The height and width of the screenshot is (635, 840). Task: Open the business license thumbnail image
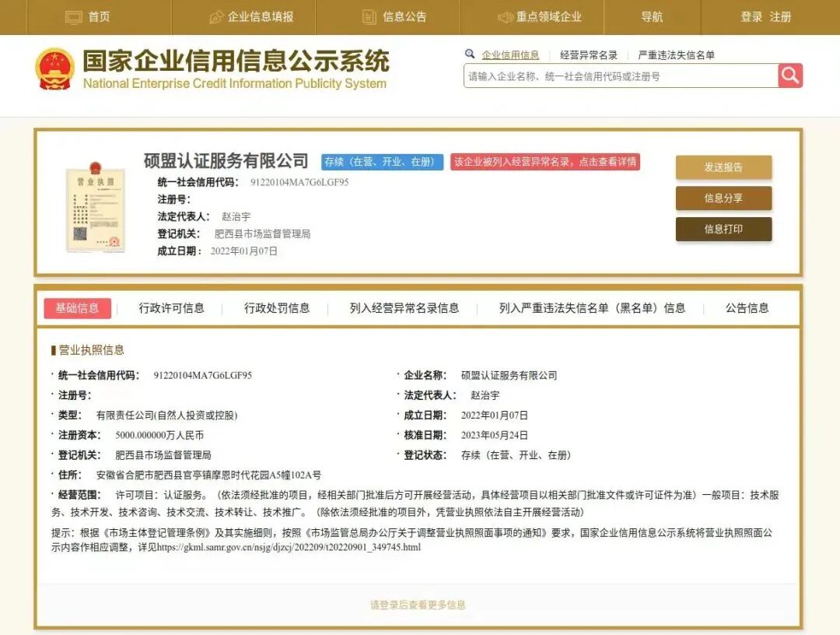pos(96,209)
